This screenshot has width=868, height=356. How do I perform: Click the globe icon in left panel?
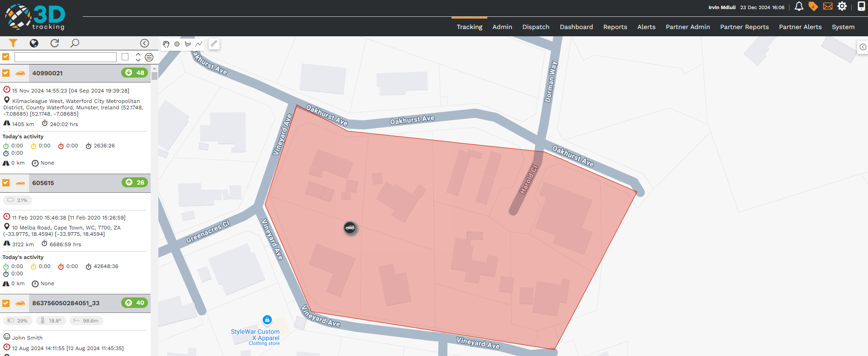(34, 43)
